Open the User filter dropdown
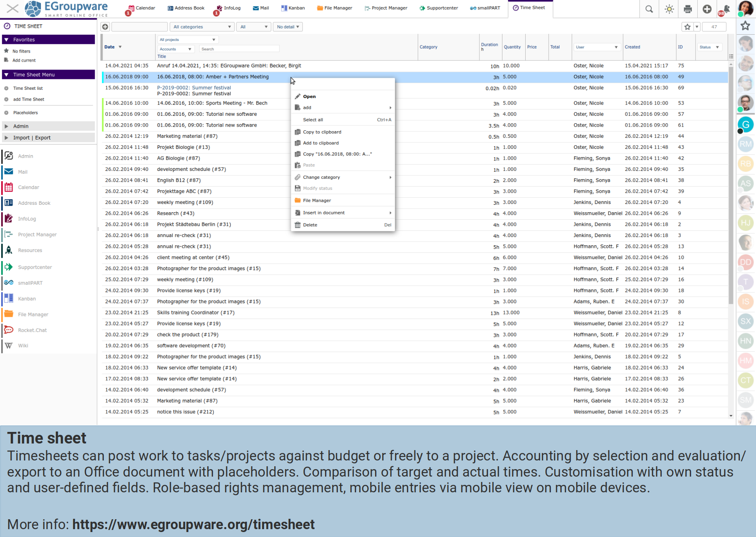Viewport: 756px width, 537px height. (x=596, y=47)
